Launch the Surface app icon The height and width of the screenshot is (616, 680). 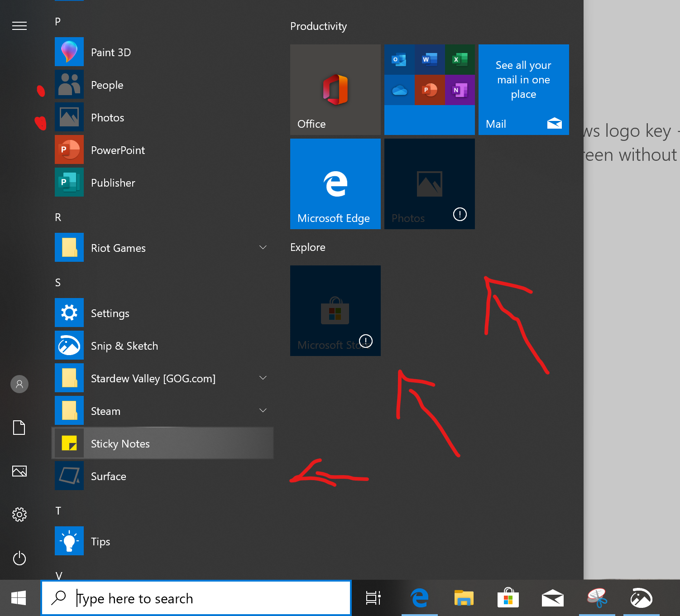[x=69, y=476]
